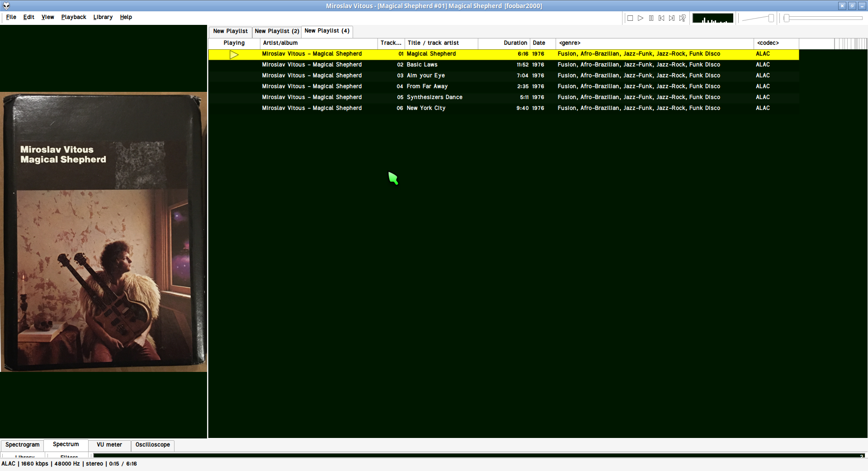Sort by the Title / track artist header
The height and width of the screenshot is (471, 868).
441,43
